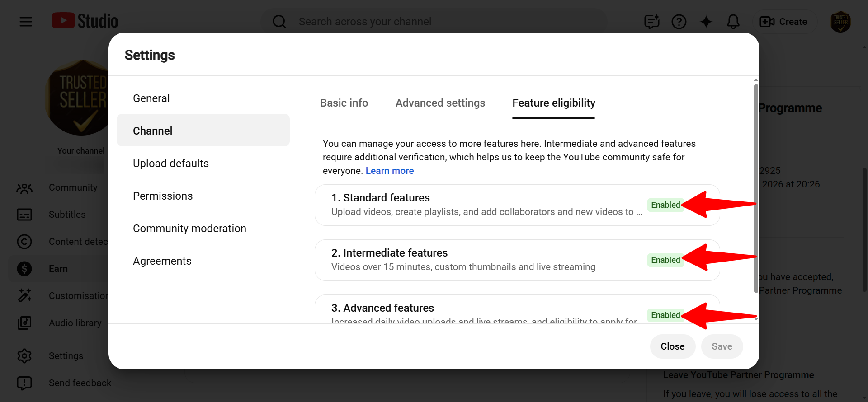Select Upload defaults section

click(203, 164)
